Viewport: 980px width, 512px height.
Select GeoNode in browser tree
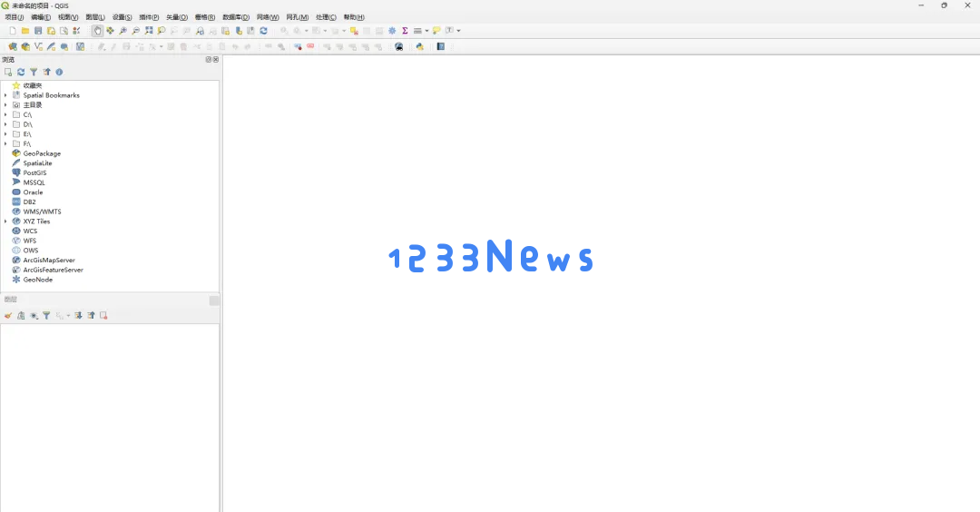[x=37, y=280]
